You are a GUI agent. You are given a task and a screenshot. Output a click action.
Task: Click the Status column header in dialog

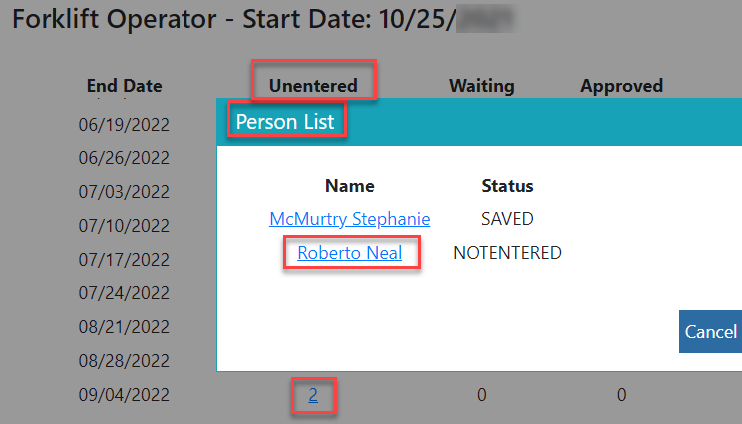pos(507,186)
